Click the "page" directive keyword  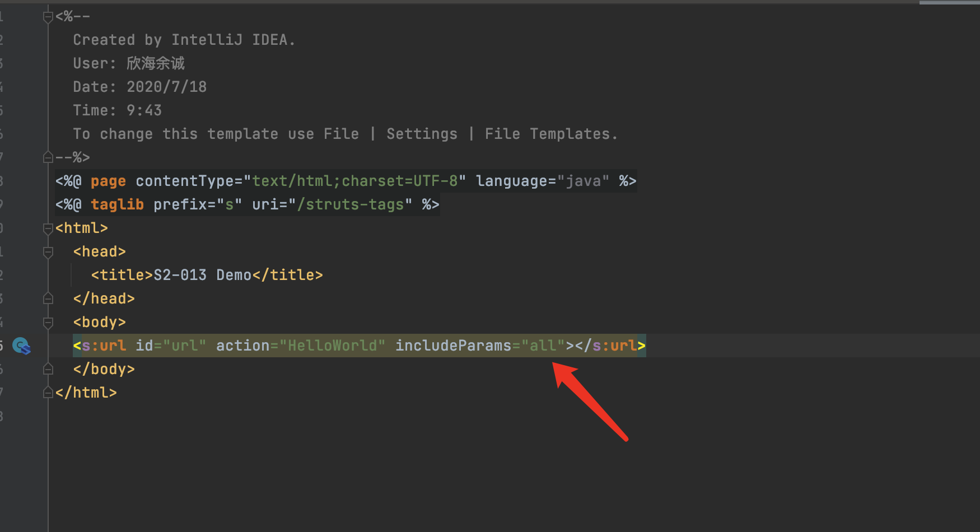click(x=109, y=181)
